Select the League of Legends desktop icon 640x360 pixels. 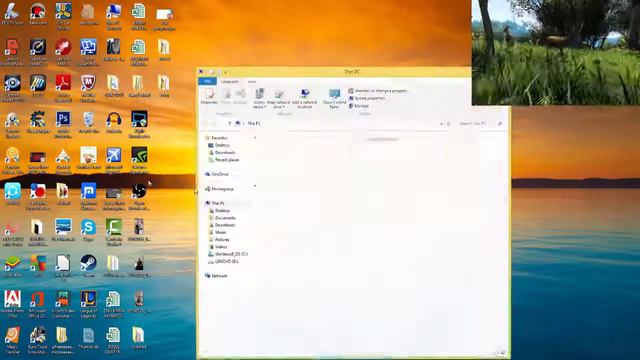pos(88,303)
